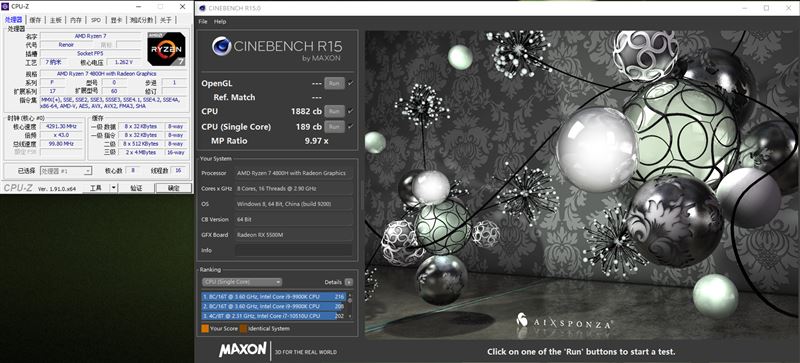Toggle the CPU (Single Core) test checkmark

pyautogui.click(x=351, y=127)
